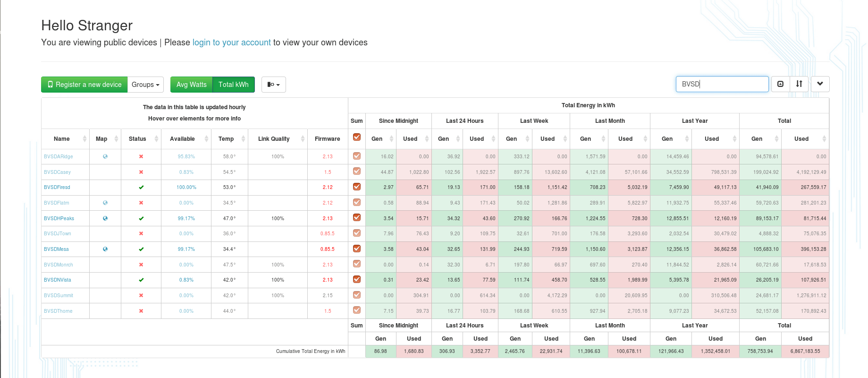Open the BVSDSummit device link

pos(59,295)
